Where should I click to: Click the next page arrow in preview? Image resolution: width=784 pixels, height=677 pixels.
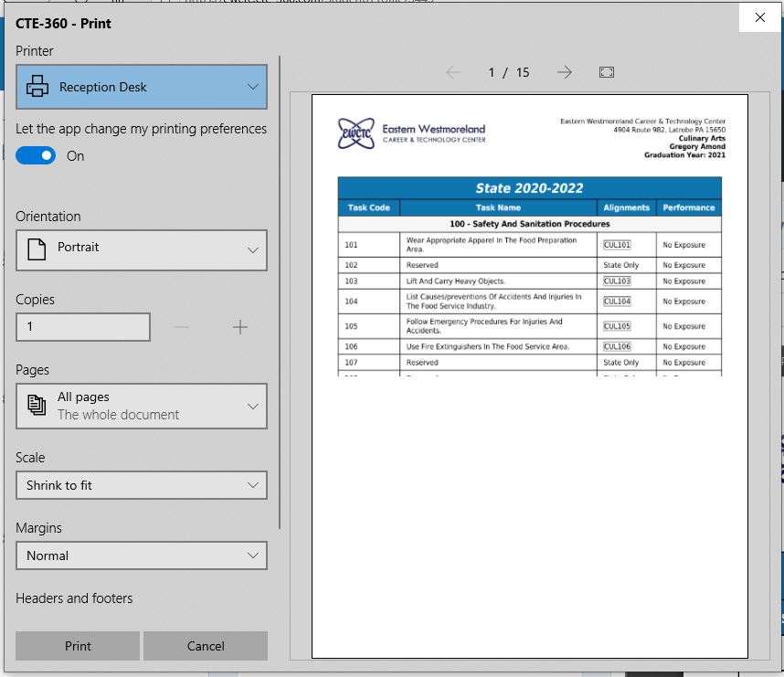[x=565, y=72]
